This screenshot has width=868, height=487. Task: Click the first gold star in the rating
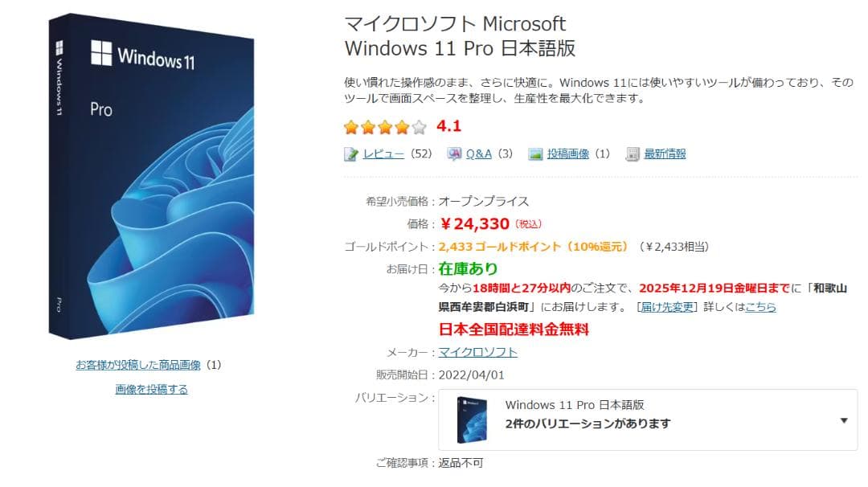[351, 127]
